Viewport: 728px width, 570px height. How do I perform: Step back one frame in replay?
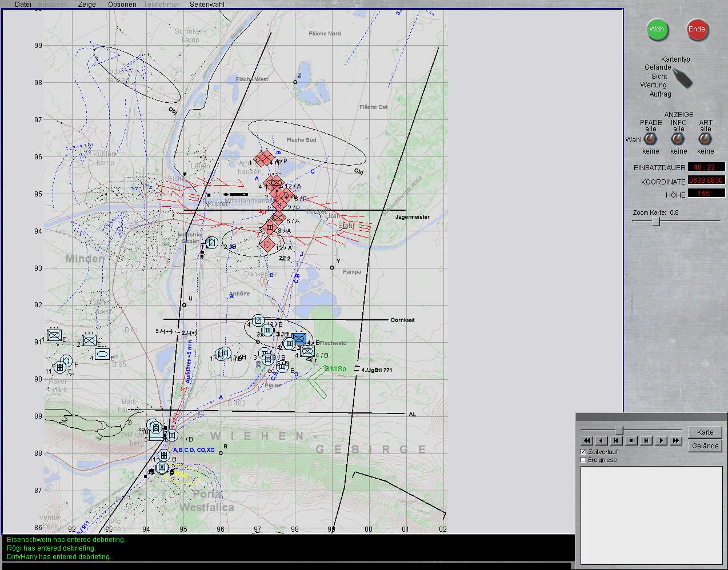pyautogui.click(x=617, y=441)
